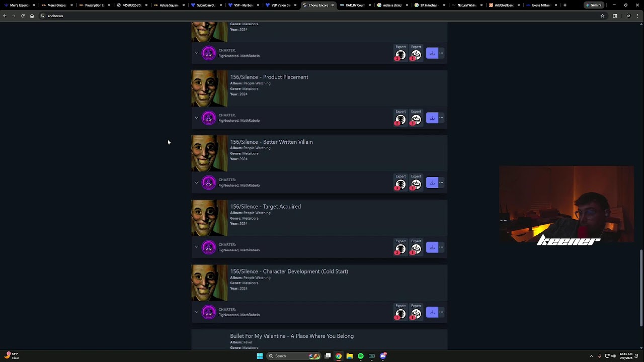Expand details for Target Acquired

pos(197,247)
